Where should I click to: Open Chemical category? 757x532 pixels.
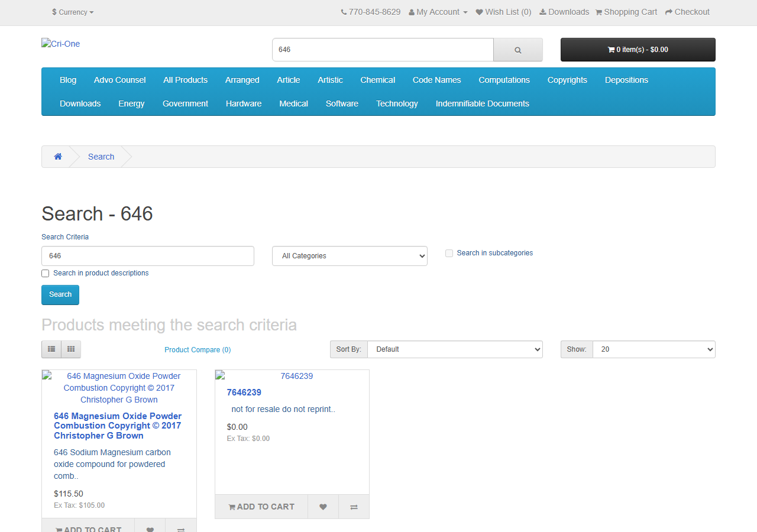[x=378, y=80]
